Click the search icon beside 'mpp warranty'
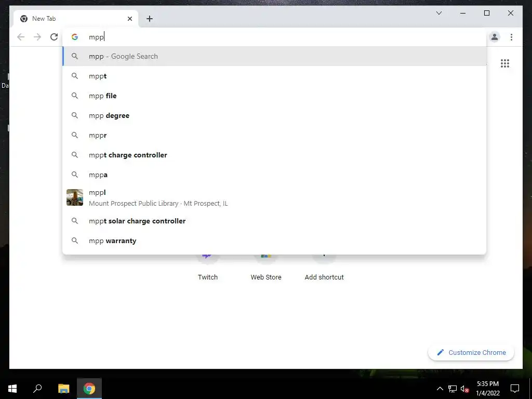The height and width of the screenshot is (399, 532). click(x=75, y=241)
